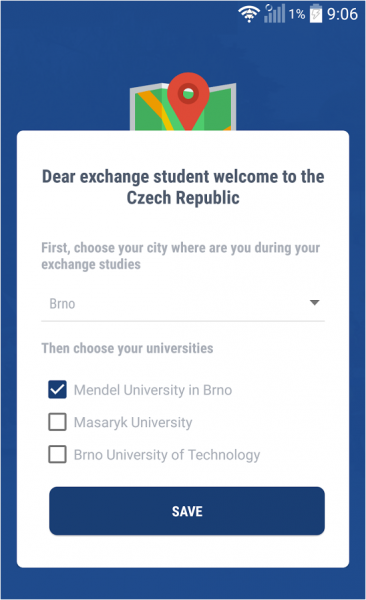Tap the battery charging icon
Screen dimensions: 366x600
point(316,14)
